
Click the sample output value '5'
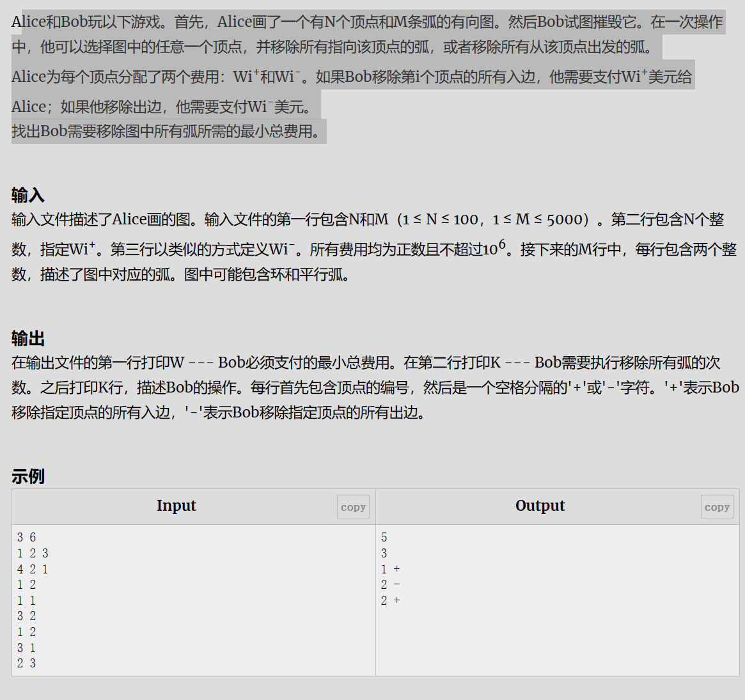coord(384,537)
